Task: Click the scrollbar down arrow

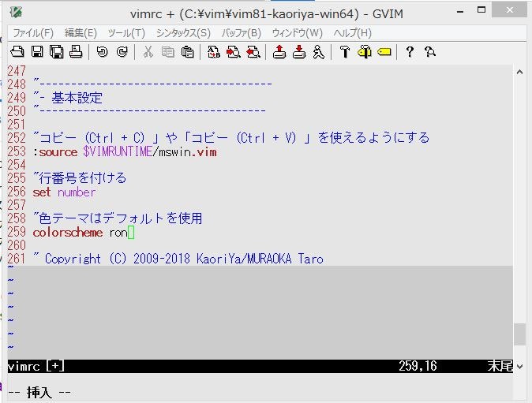Action: point(519,367)
